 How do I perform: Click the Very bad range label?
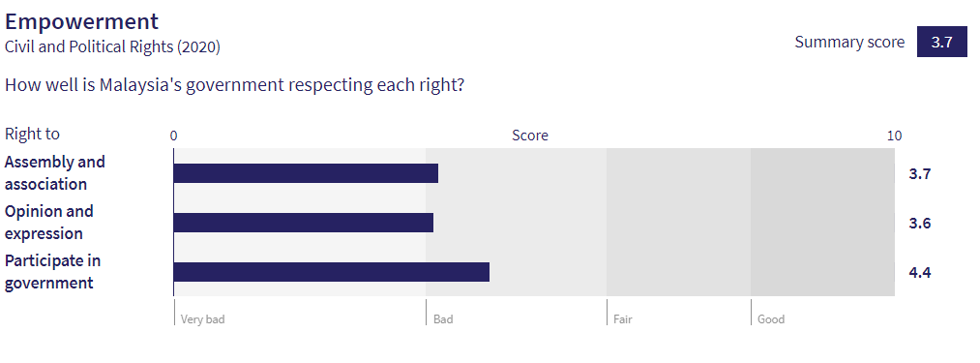tap(202, 319)
